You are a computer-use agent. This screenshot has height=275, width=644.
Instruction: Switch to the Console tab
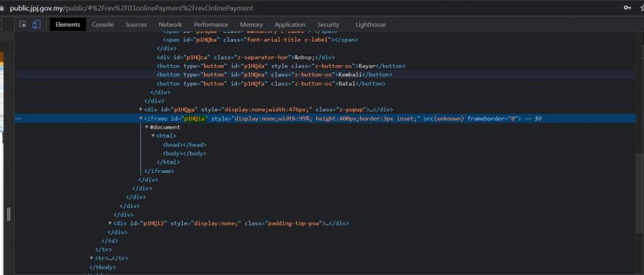click(103, 25)
